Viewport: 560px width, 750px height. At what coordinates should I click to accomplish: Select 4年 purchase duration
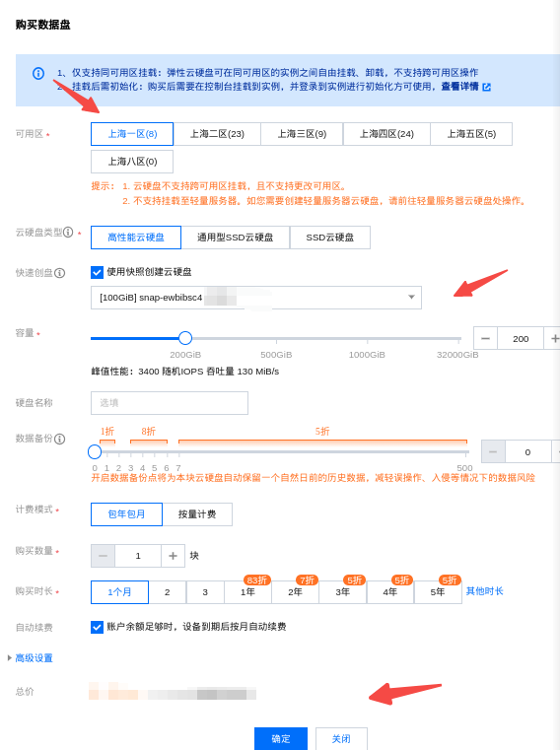click(x=390, y=592)
